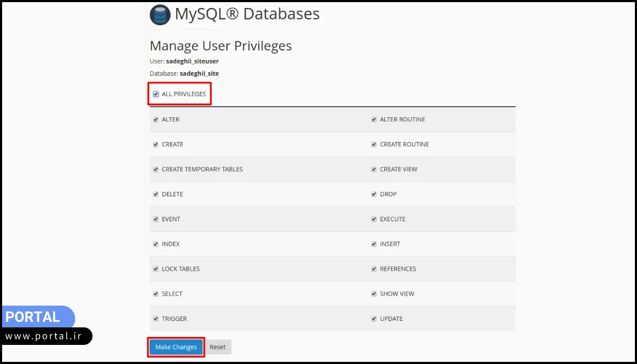Disable the DELETE privilege checkbox

pyautogui.click(x=156, y=194)
